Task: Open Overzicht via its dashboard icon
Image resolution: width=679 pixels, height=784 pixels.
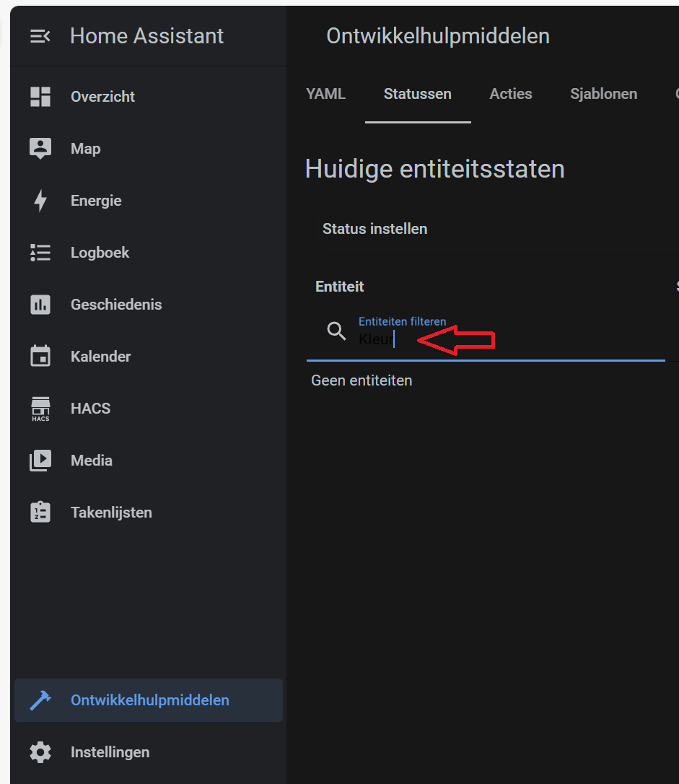Action: tap(40, 97)
